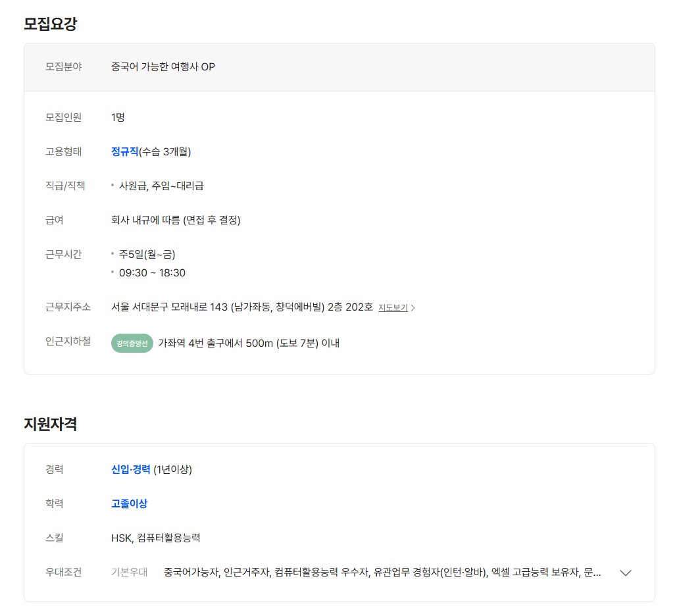The height and width of the screenshot is (616, 677).
Task: Select the blue 신입·경력 experience text
Action: point(131,469)
